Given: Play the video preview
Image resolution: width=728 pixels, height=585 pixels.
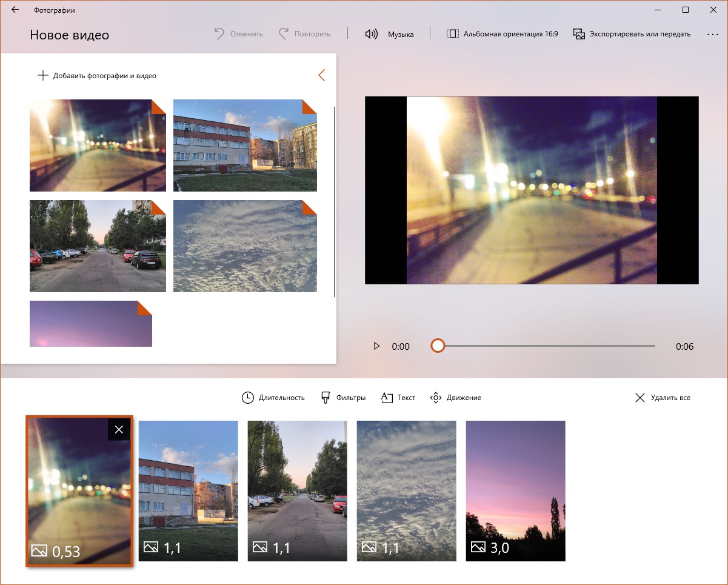Looking at the screenshot, I should coord(376,346).
